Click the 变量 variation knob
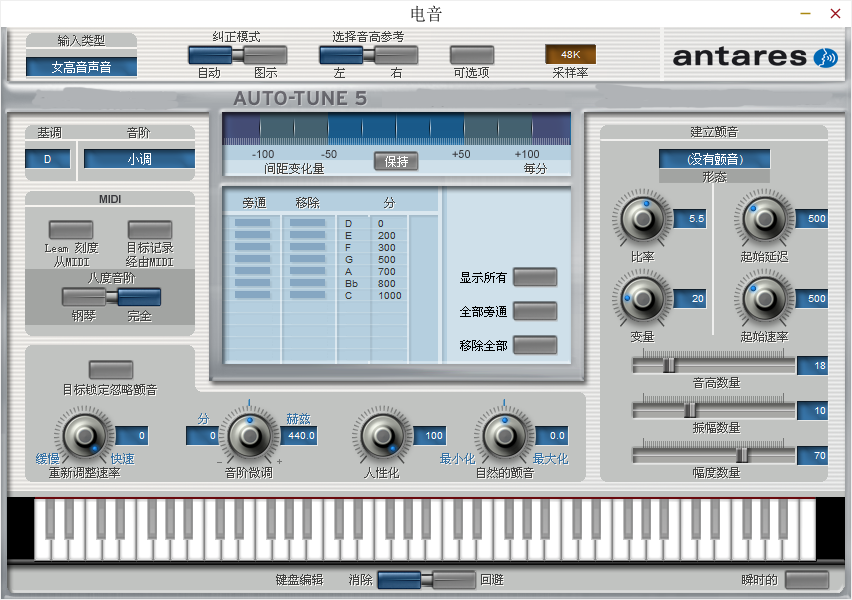The image size is (852, 600). click(x=643, y=298)
